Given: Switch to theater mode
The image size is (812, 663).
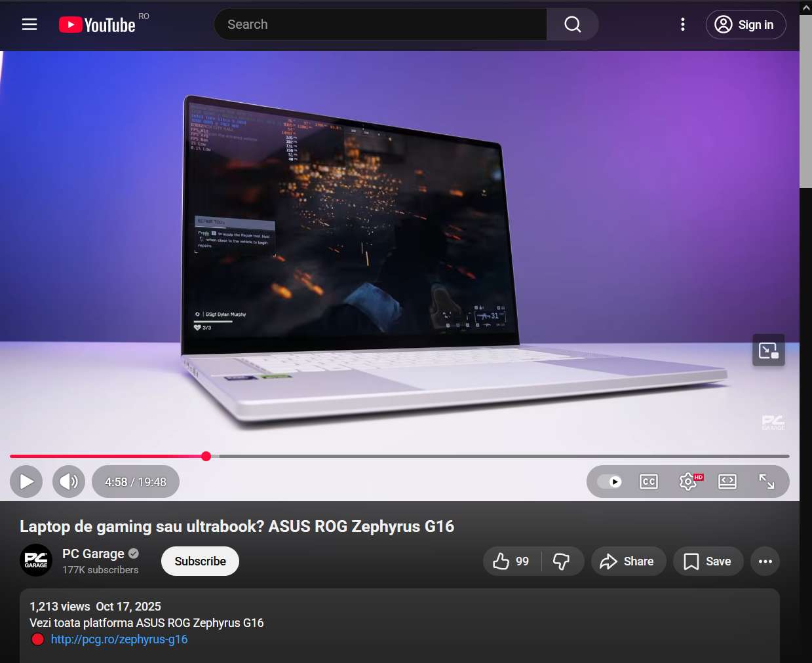Looking at the screenshot, I should tap(727, 482).
